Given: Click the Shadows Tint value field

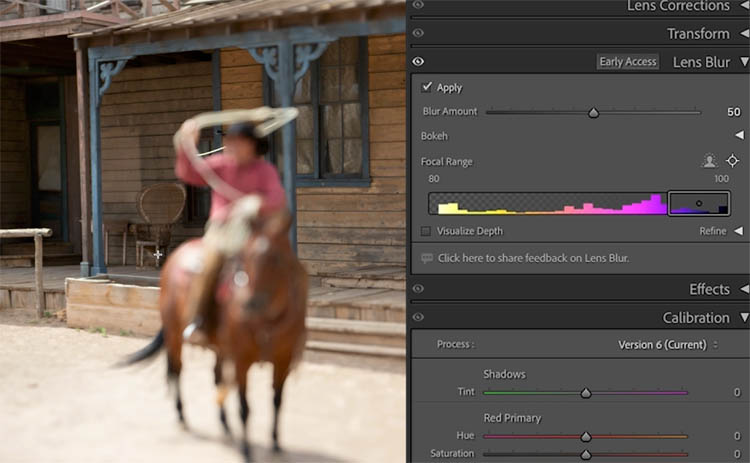Looking at the screenshot, I should point(737,392).
